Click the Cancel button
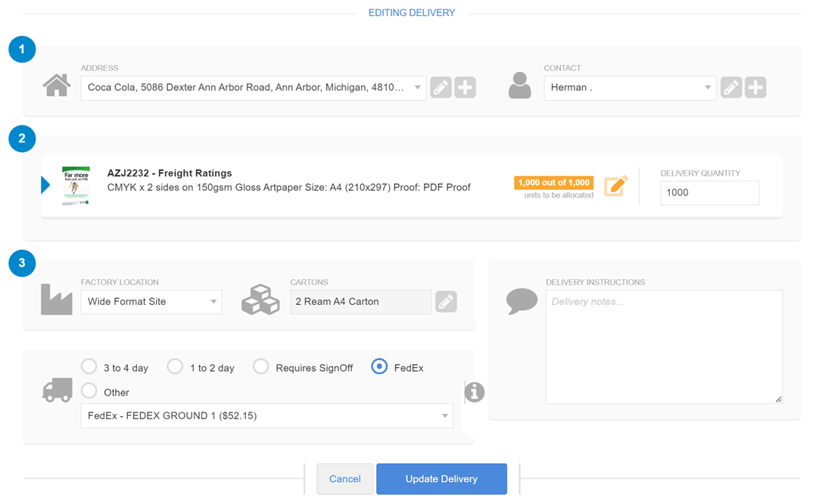816x504 pixels. pos(345,479)
